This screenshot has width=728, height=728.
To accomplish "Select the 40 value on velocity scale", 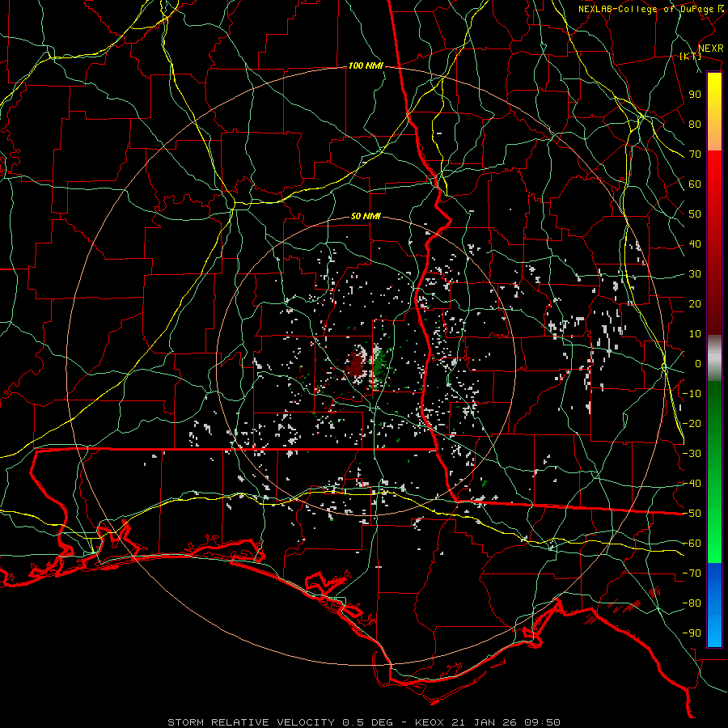I will [x=695, y=244].
